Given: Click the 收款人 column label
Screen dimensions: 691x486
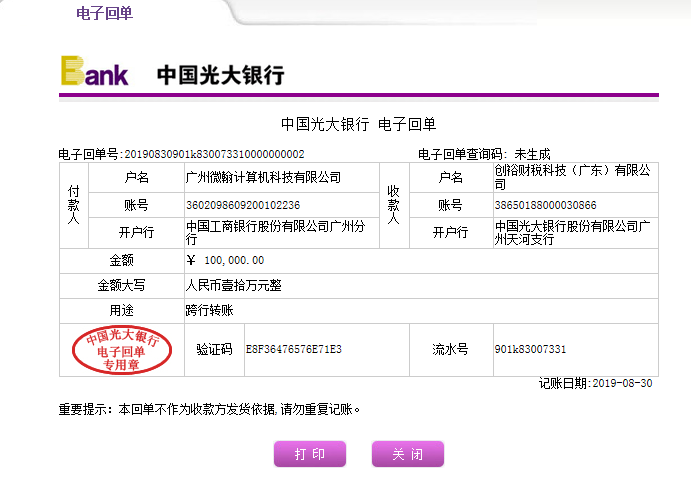Looking at the screenshot, I should (x=394, y=205).
